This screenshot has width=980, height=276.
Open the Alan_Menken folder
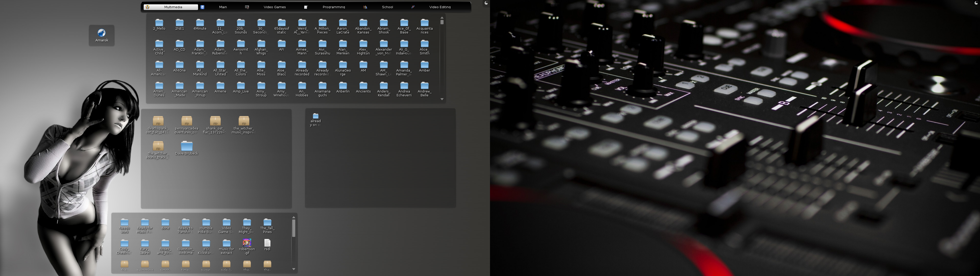click(x=343, y=47)
